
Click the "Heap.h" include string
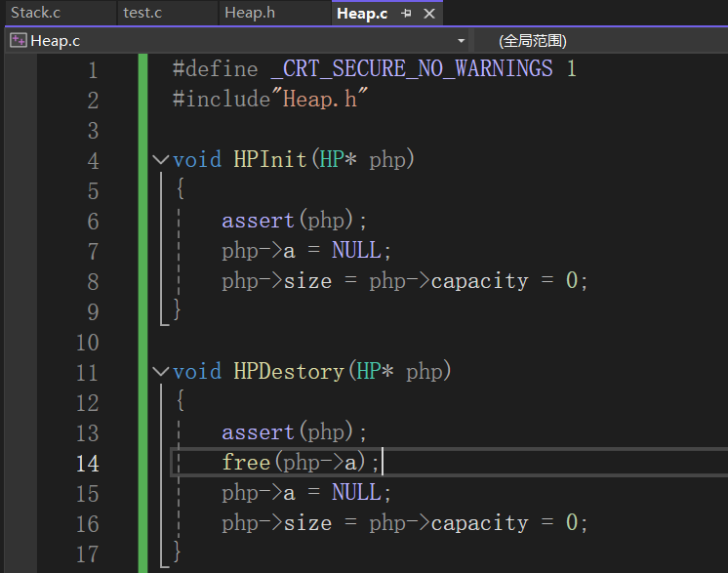click(319, 99)
